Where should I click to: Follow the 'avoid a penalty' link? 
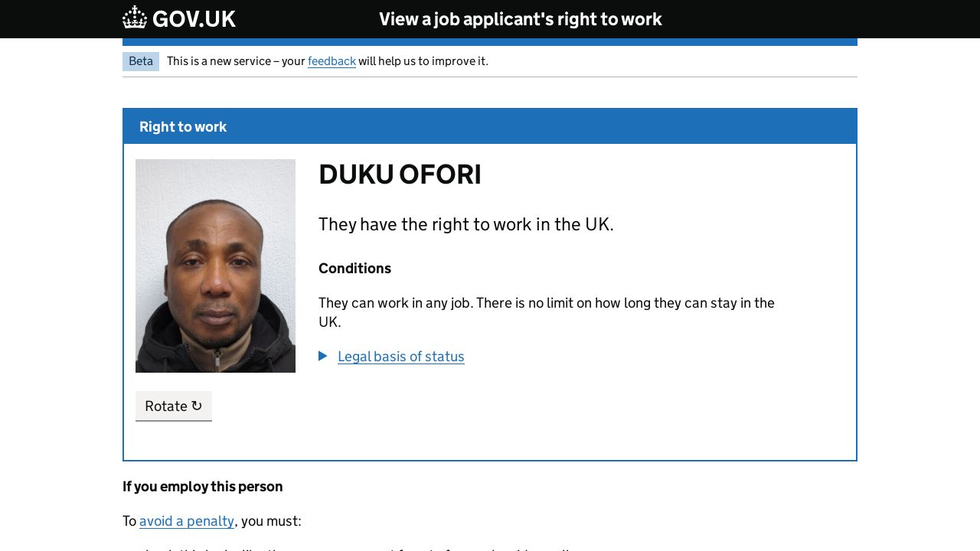(187, 521)
